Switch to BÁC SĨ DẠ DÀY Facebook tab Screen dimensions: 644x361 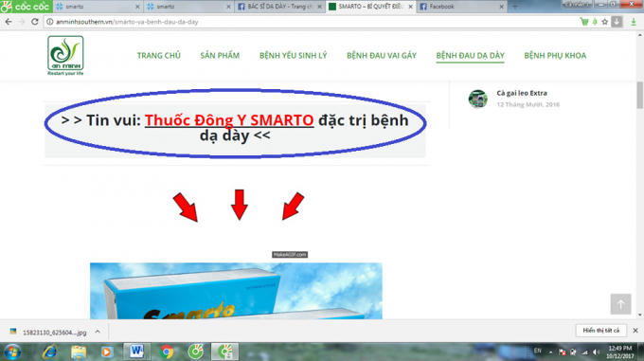[279, 7]
